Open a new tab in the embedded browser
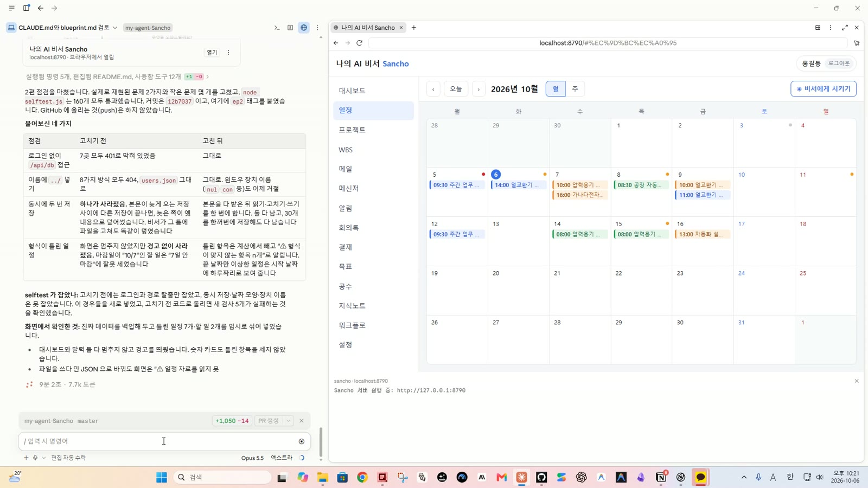The image size is (868, 488). (x=413, y=28)
